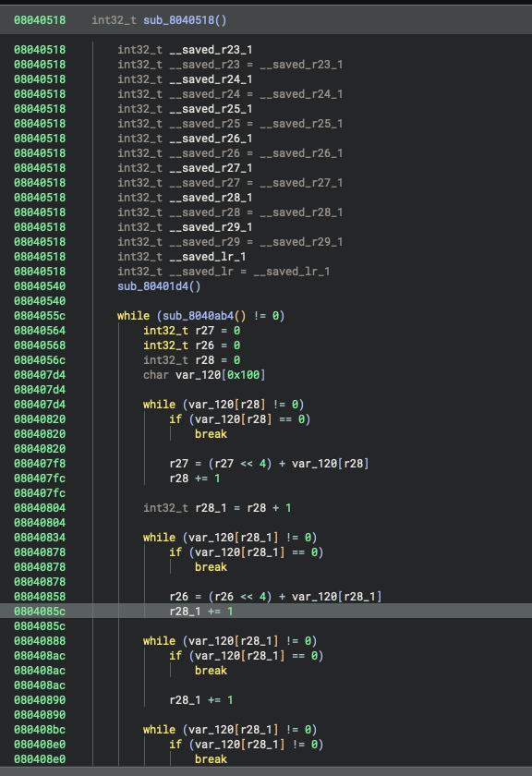Click the while loop at address 080408bc
The width and height of the screenshot is (532, 776).
[x=230, y=730]
